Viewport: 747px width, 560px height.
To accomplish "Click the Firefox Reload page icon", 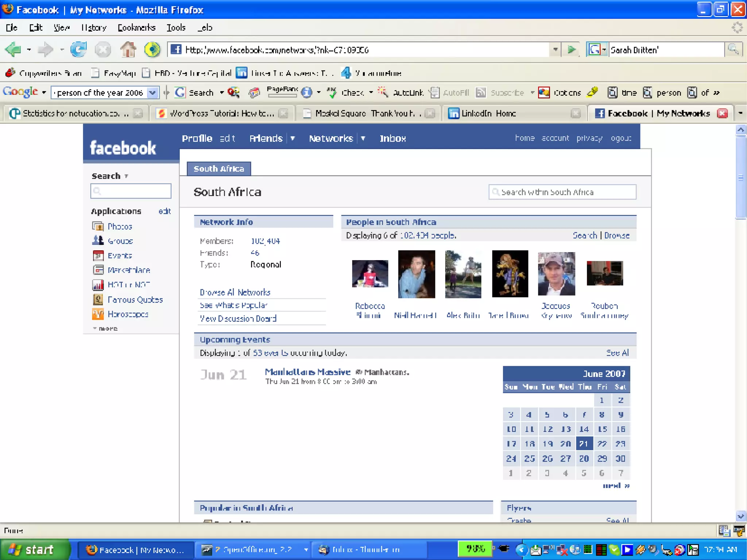I will [78, 50].
